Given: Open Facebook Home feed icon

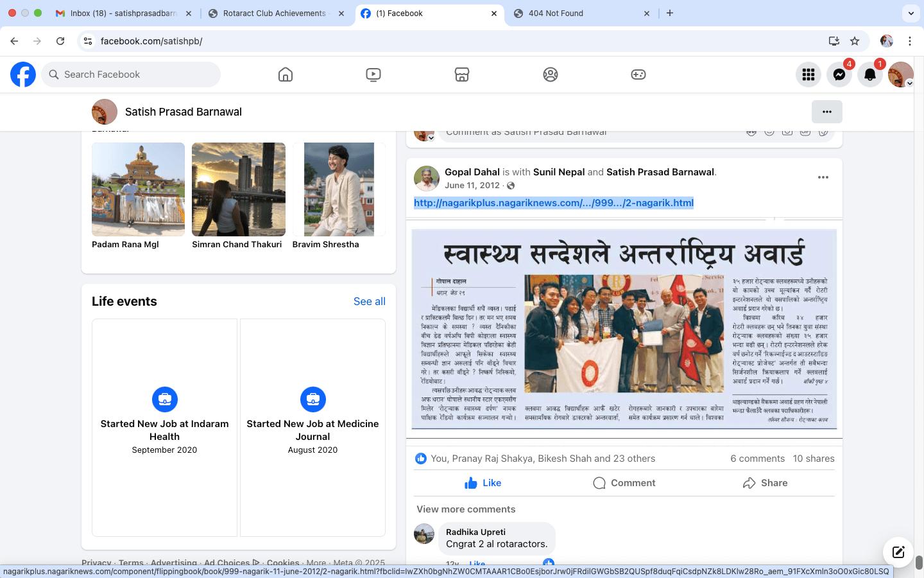Looking at the screenshot, I should pos(286,74).
